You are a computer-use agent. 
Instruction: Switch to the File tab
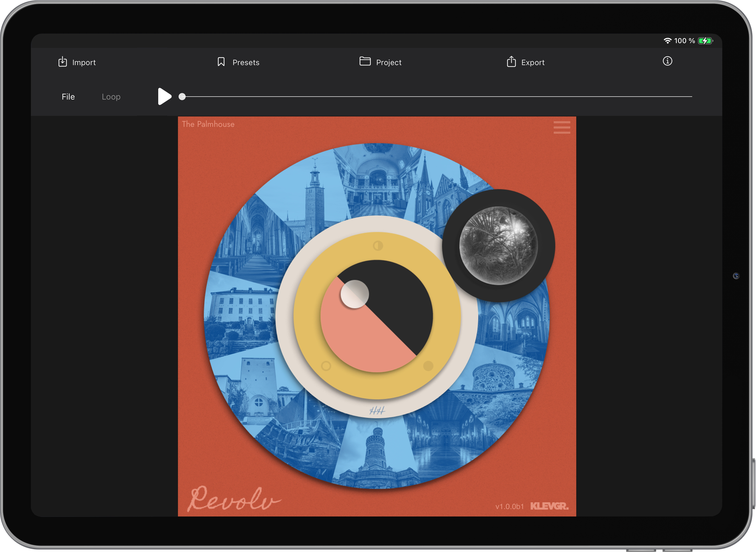tap(68, 96)
